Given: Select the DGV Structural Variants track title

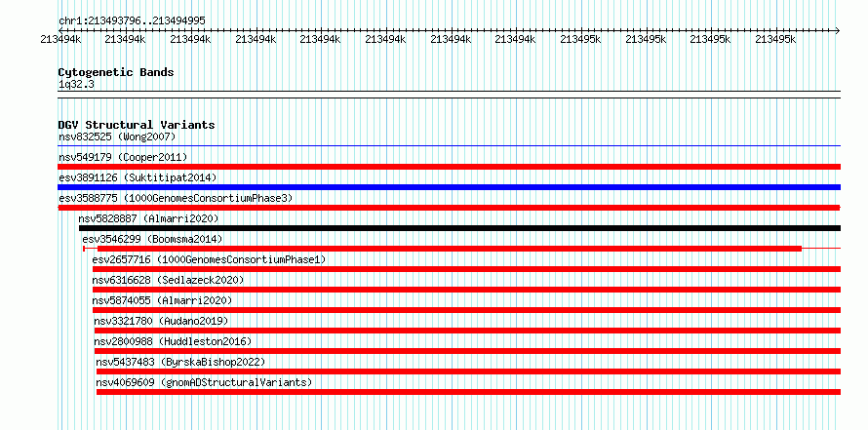Looking at the screenshot, I should click(x=137, y=125).
